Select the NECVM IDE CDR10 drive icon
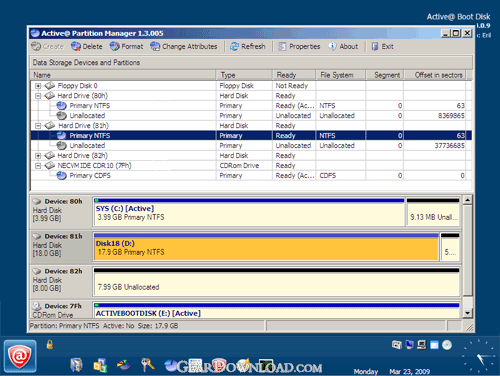The height and width of the screenshot is (376, 500). click(x=50, y=165)
